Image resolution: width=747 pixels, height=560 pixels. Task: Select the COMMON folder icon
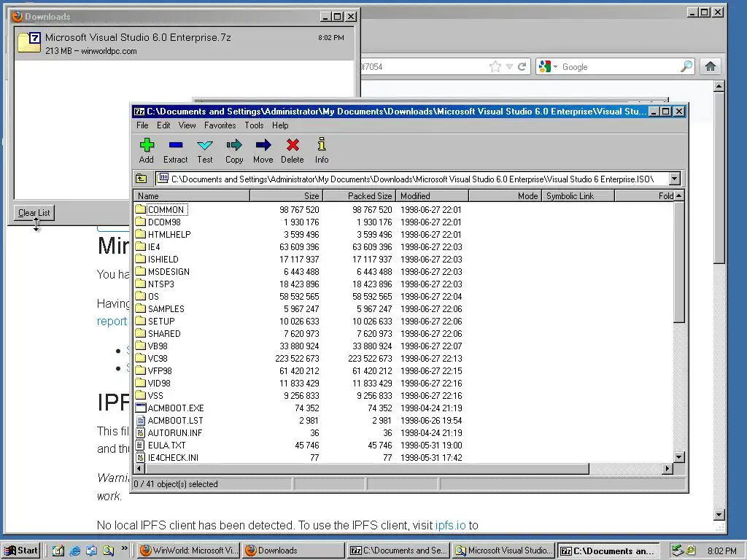pos(140,209)
